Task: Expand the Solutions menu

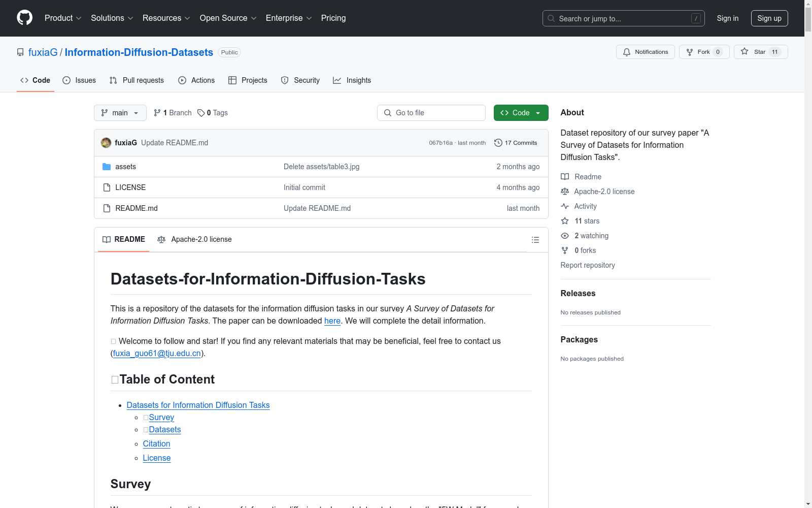Action: tap(112, 18)
